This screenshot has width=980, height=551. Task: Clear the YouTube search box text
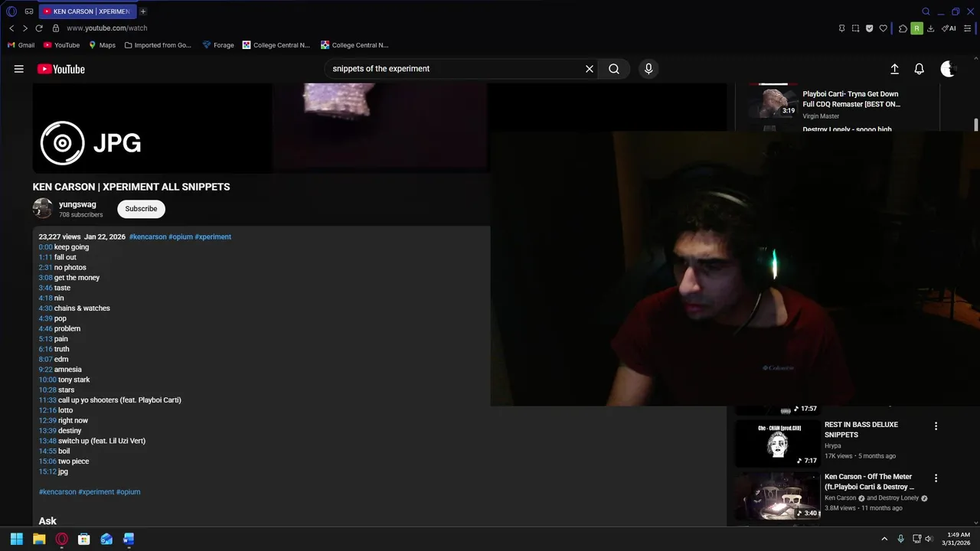click(590, 69)
